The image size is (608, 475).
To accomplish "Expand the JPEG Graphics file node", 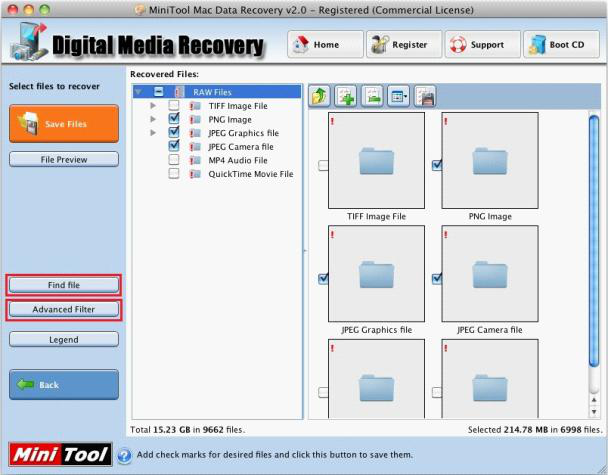I will click(153, 133).
